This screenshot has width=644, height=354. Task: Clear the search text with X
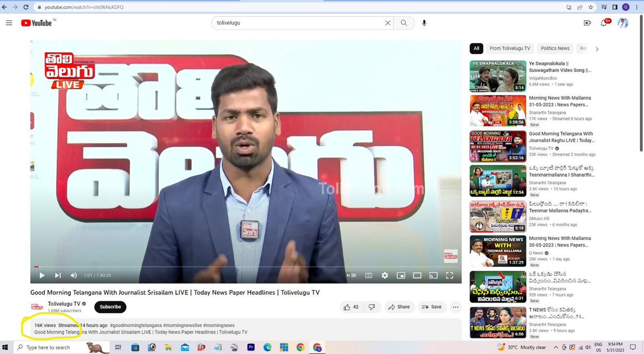[x=388, y=23]
